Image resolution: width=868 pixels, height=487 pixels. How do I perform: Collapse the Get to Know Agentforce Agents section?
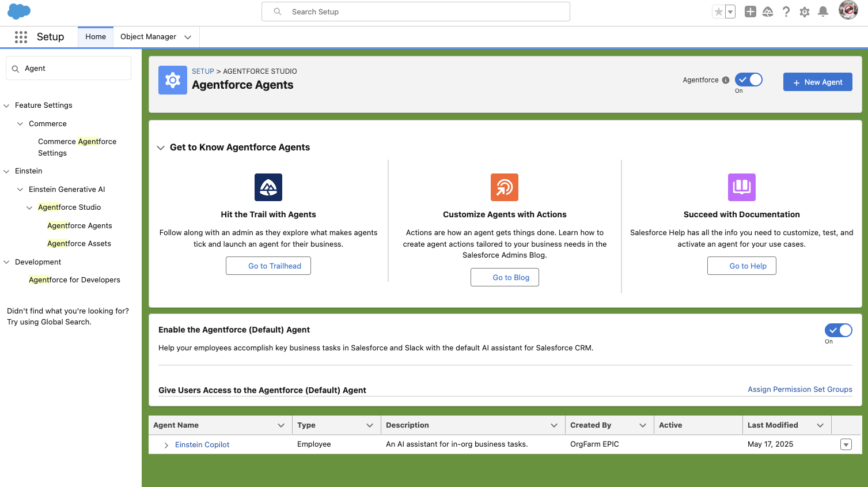(x=161, y=148)
